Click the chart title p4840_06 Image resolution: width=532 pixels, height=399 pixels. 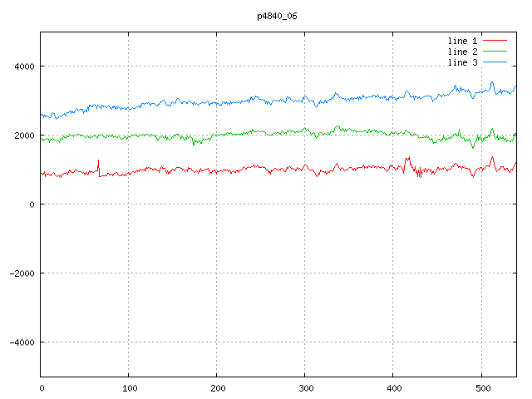click(277, 16)
